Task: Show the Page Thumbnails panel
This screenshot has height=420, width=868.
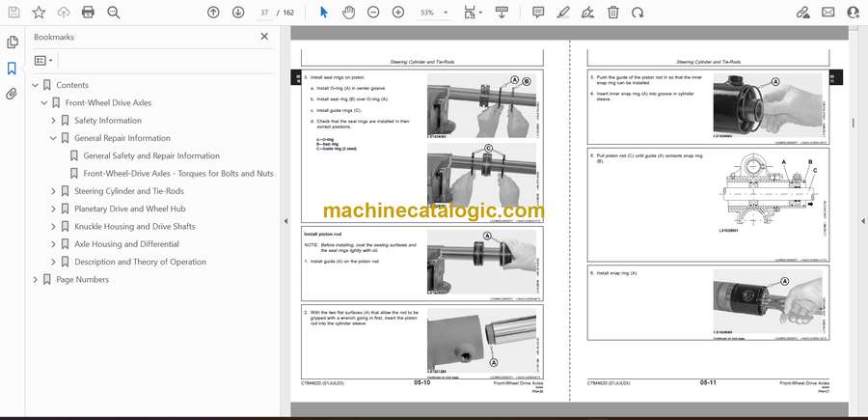Action: 13,42
